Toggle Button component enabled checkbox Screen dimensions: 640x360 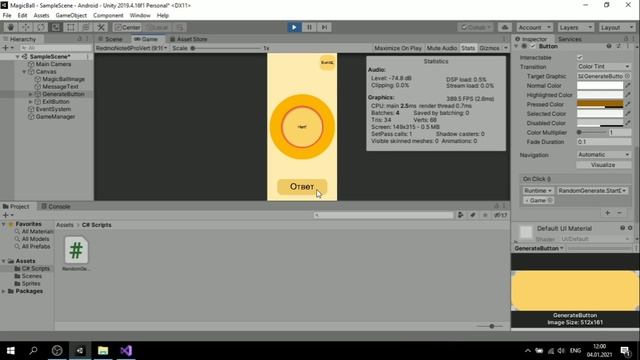[x=533, y=46]
